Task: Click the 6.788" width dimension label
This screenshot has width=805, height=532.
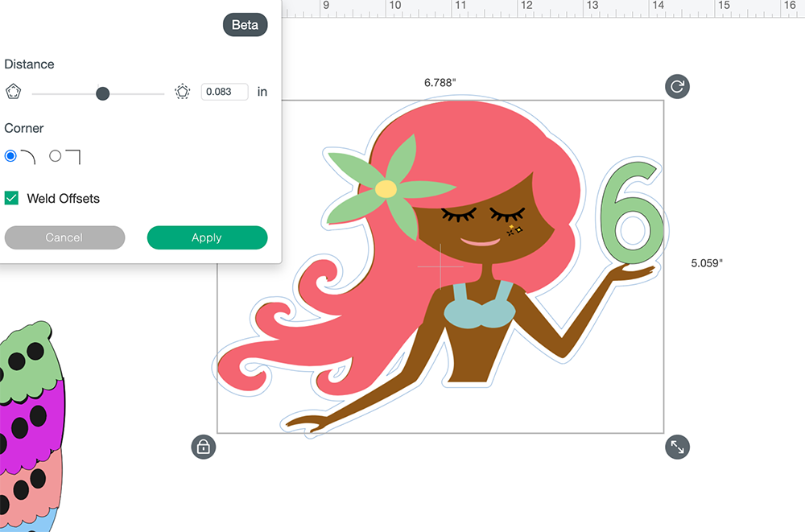Action: point(440,82)
